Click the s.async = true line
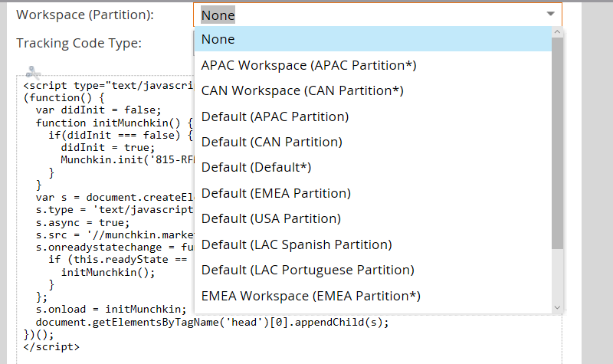The image size is (613, 364). click(83, 223)
